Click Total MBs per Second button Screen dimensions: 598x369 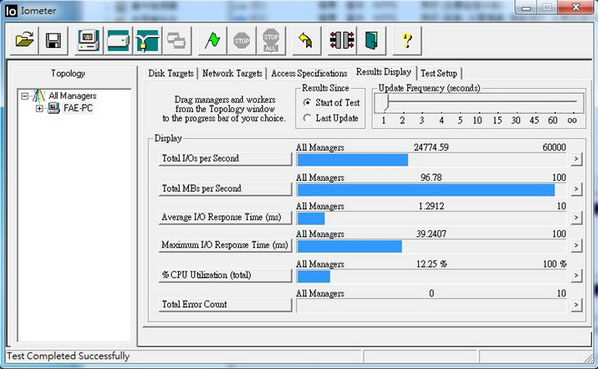pos(225,189)
